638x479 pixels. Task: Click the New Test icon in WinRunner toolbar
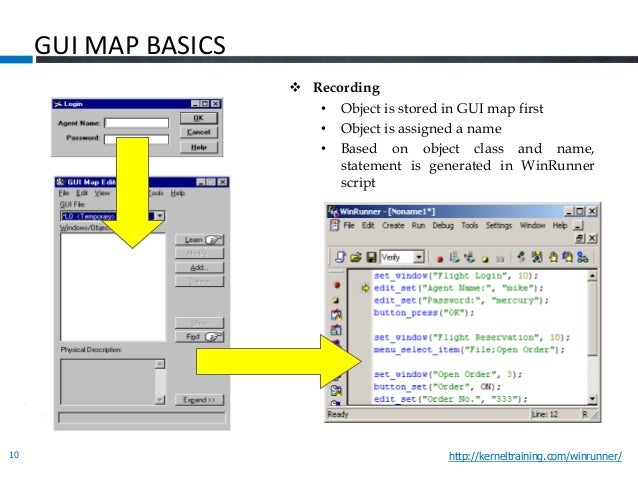[x=340, y=257]
